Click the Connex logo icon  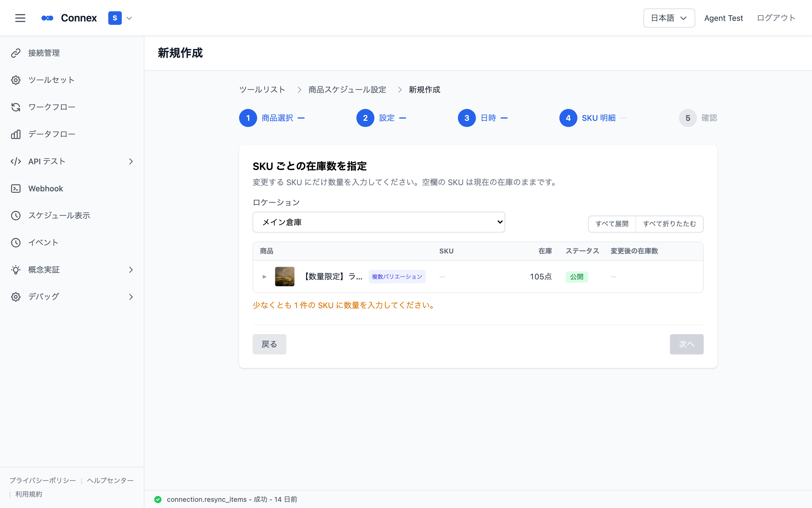[47, 18]
